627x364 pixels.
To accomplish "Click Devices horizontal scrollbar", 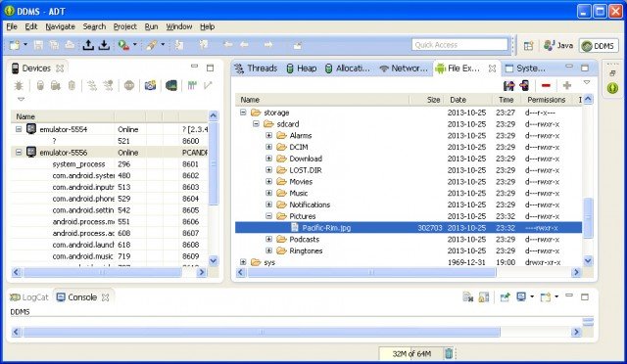I will (x=102, y=272).
